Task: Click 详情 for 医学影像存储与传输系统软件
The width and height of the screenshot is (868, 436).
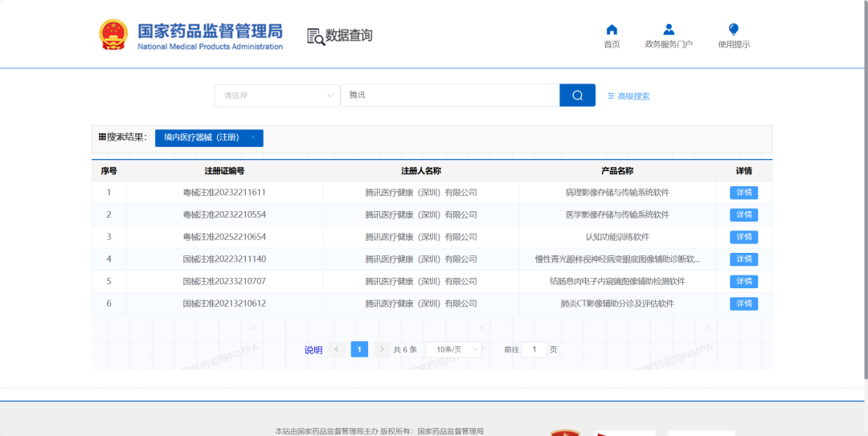Action: 743,214
